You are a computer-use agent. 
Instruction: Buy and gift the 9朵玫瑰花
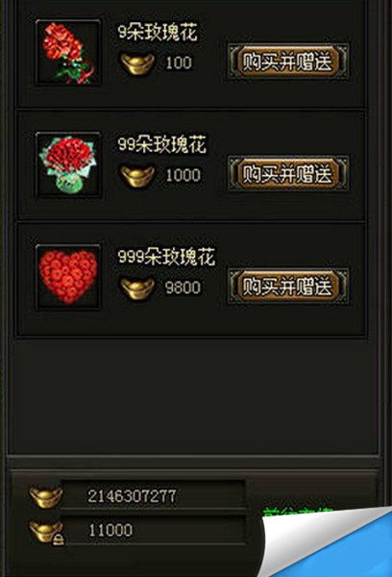tap(288, 62)
